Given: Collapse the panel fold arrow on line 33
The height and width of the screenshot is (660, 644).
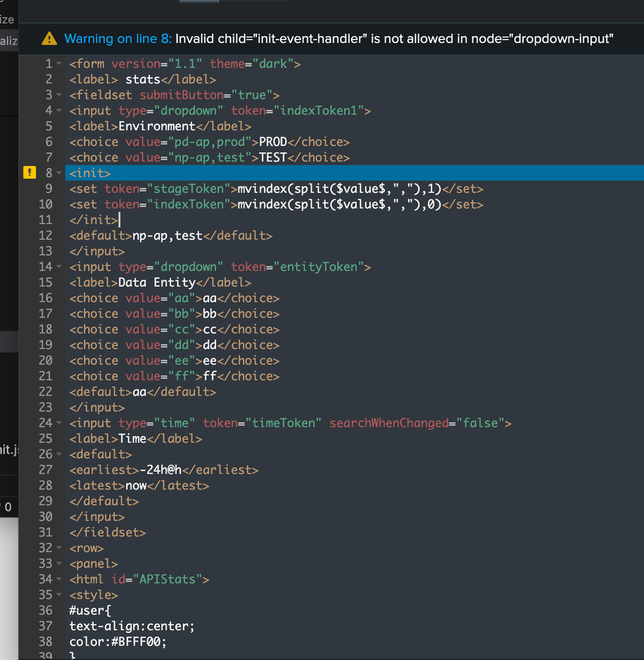Looking at the screenshot, I should [x=59, y=563].
